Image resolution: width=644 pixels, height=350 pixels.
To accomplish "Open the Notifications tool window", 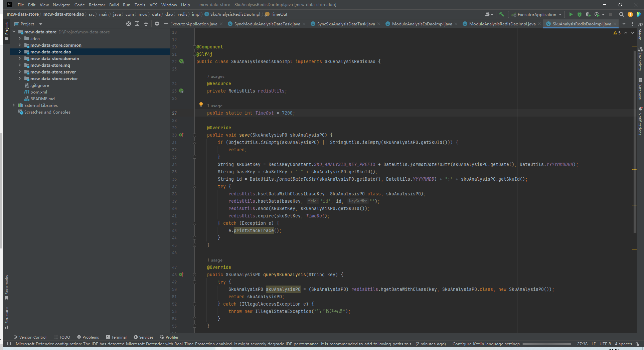I will click(640, 121).
